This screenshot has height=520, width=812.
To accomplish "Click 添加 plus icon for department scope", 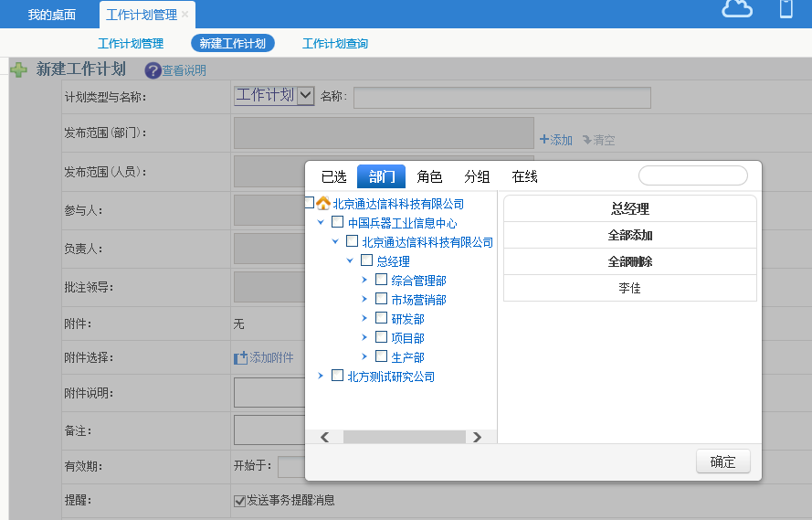I will [x=544, y=140].
